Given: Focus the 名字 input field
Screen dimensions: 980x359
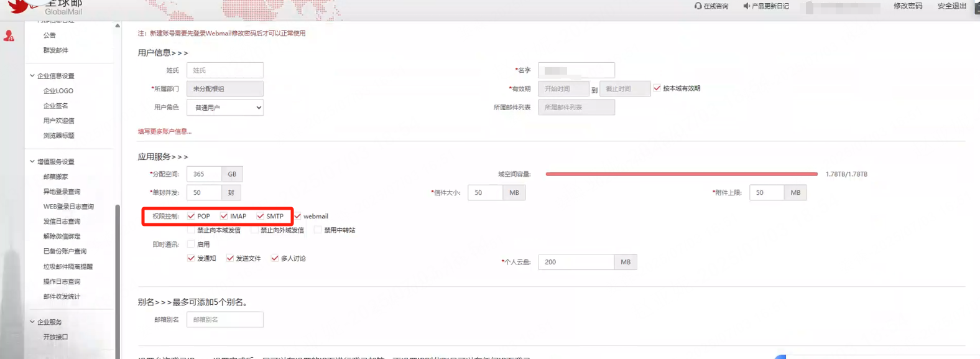Looking at the screenshot, I should click(x=576, y=70).
